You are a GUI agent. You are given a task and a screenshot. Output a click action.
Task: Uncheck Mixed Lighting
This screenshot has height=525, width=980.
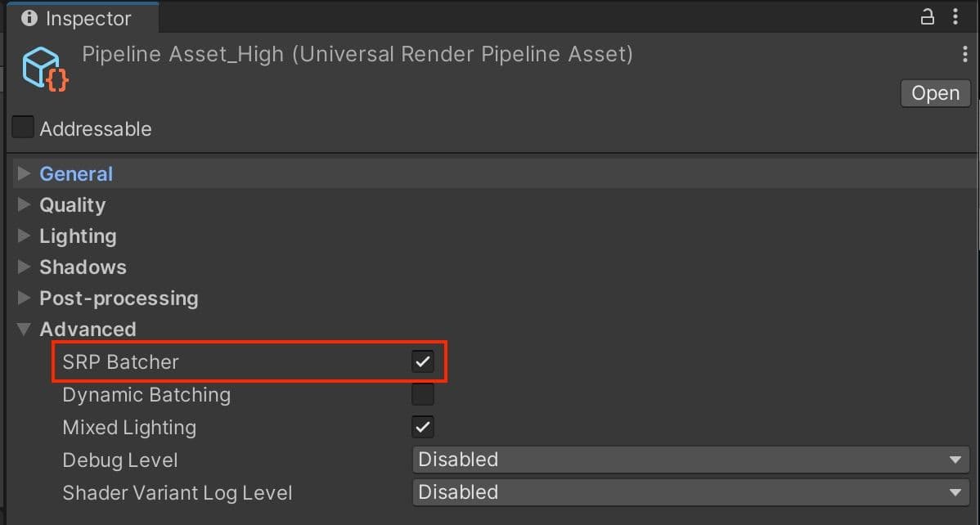423,426
